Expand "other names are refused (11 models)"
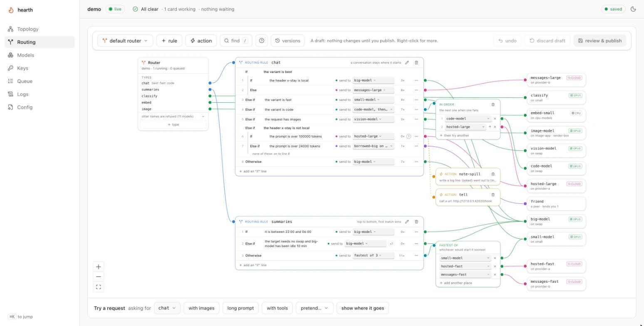Screen dimensions: 644x326 point(173,116)
